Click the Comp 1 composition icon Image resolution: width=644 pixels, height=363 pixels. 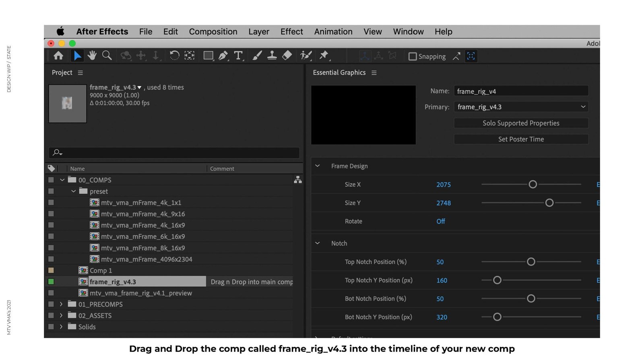[83, 270]
